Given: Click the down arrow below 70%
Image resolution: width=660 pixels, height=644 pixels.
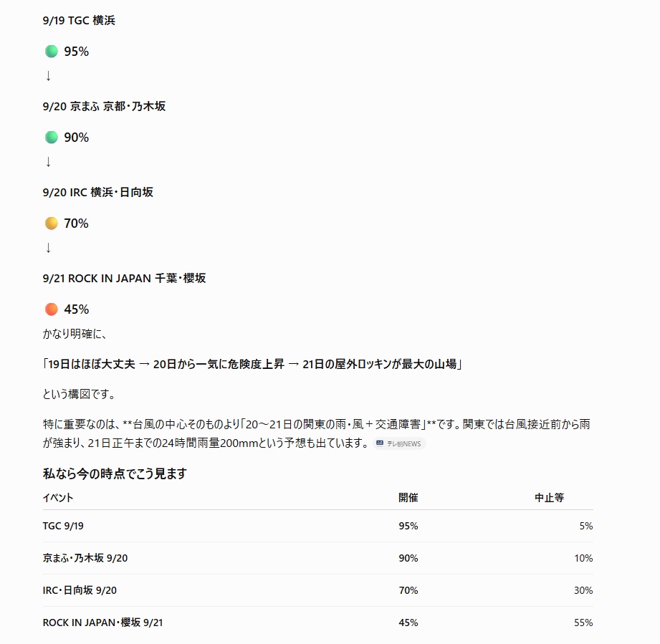Looking at the screenshot, I should [x=49, y=247].
